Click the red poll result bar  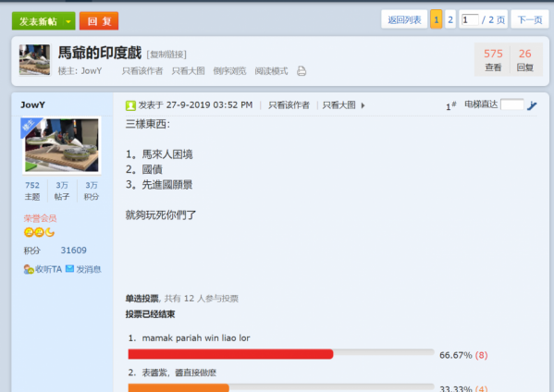[230, 354]
